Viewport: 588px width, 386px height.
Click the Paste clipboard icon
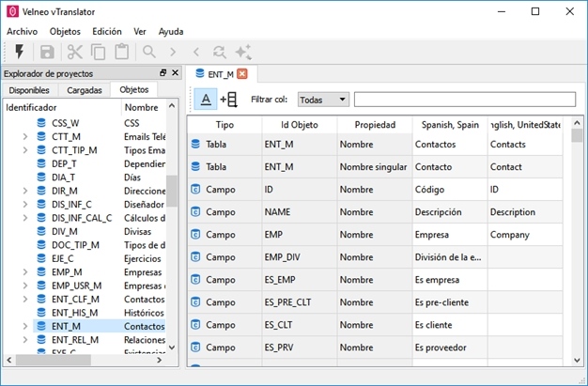pyautogui.click(x=121, y=53)
